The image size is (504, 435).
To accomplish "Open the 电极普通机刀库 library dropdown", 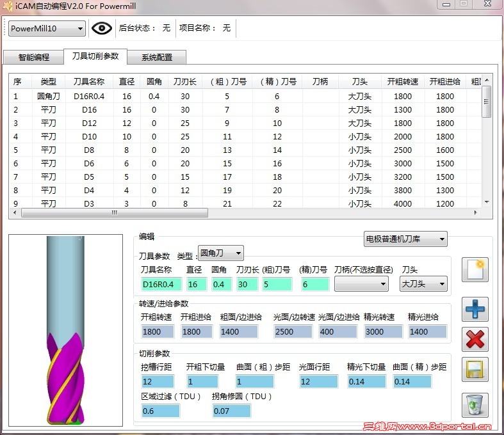I will click(x=405, y=239).
